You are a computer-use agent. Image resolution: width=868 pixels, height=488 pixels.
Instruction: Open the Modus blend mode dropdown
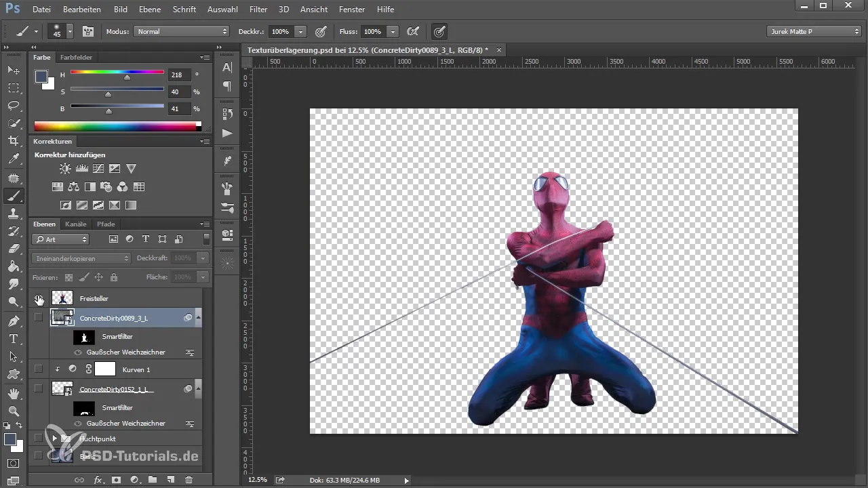tap(182, 31)
